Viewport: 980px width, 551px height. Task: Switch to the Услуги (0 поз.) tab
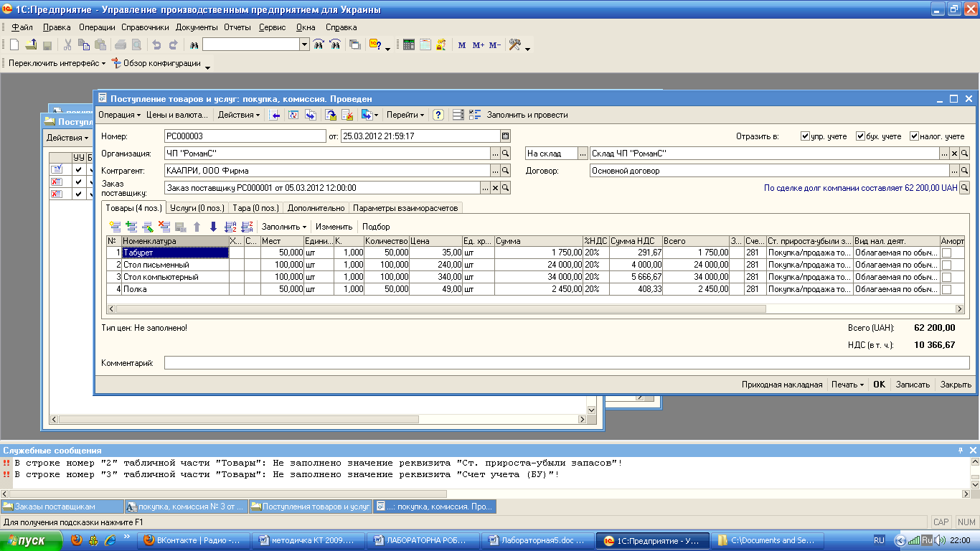click(197, 208)
